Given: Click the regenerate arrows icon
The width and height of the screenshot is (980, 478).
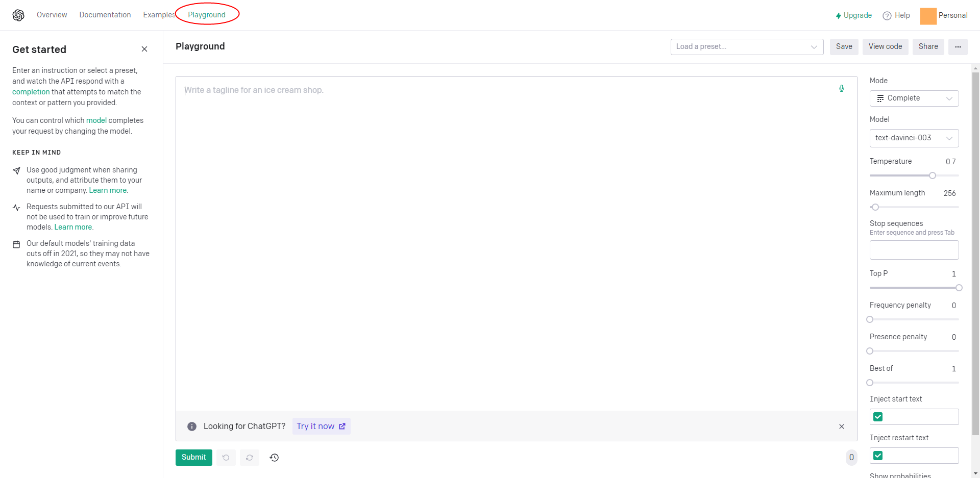Looking at the screenshot, I should coord(250,458).
